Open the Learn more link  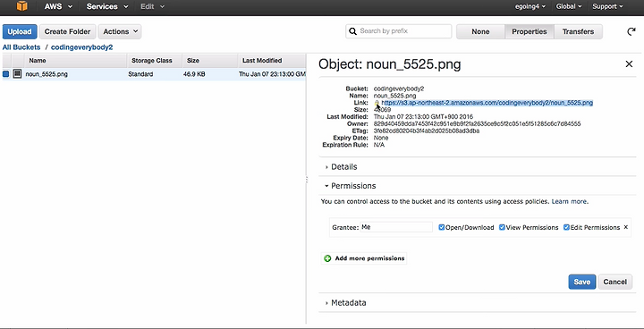coord(569,202)
